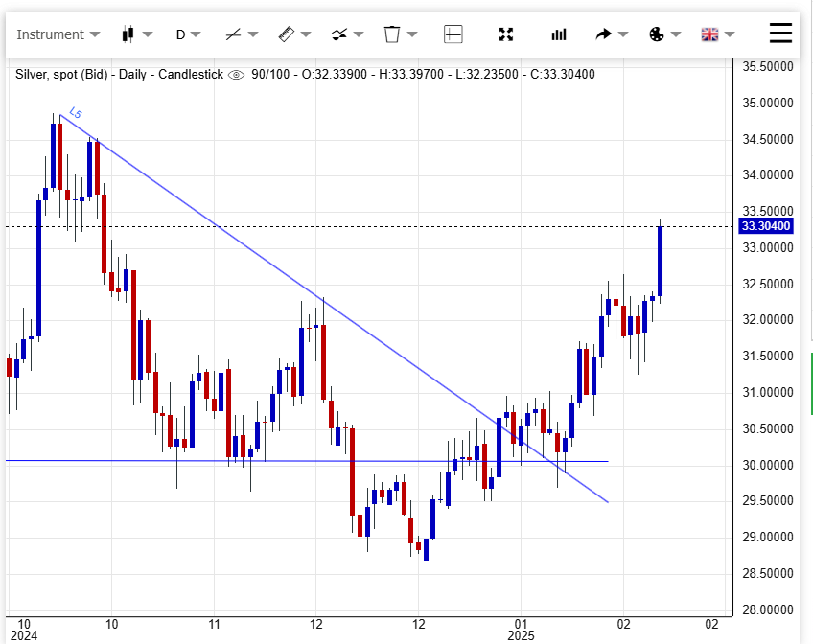Select the D daily timeframe button

click(180, 34)
